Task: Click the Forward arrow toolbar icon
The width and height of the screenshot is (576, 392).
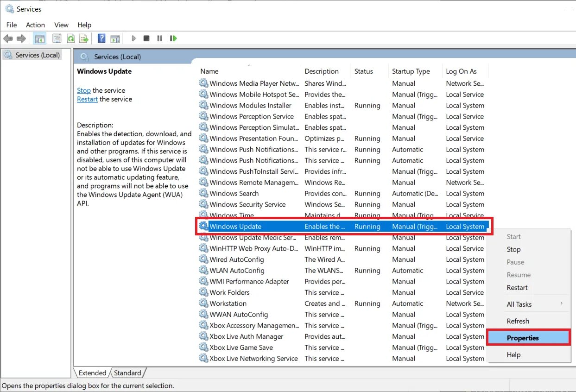Action: 21,38
